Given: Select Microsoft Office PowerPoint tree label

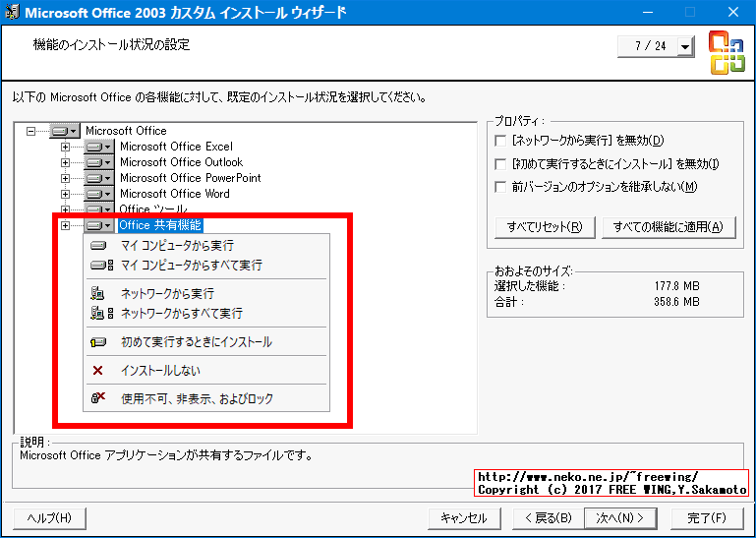Looking at the screenshot, I should [x=190, y=178].
